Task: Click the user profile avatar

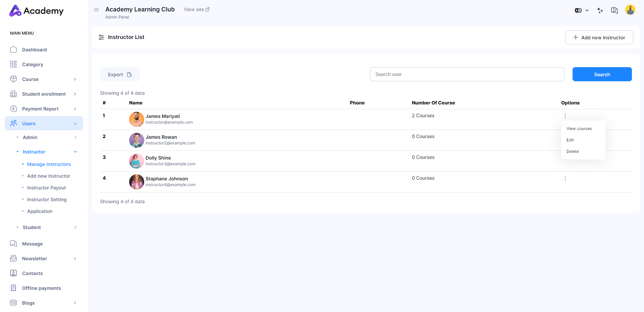Action: [630, 10]
